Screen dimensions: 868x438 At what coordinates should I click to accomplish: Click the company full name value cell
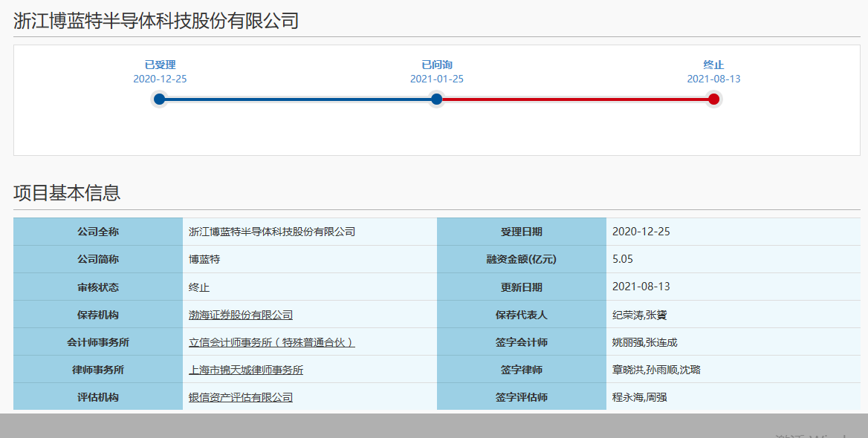[x=309, y=232]
